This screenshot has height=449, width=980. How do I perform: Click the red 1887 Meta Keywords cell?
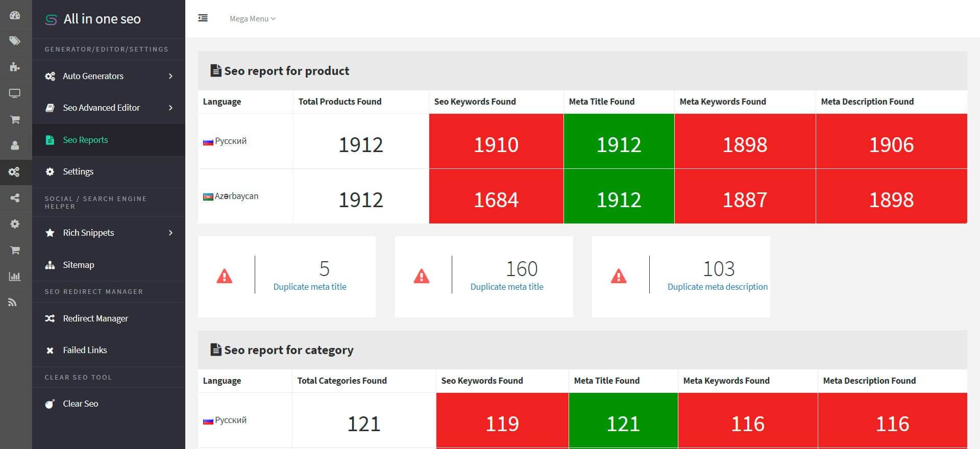click(x=745, y=196)
